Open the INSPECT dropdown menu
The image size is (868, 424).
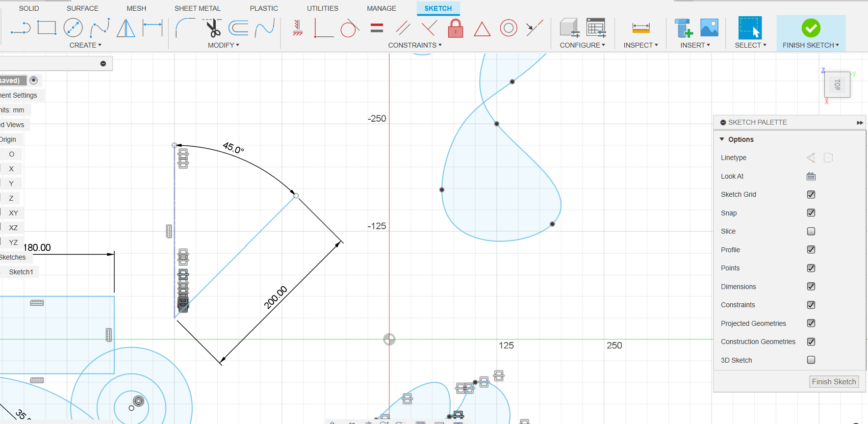(x=641, y=45)
